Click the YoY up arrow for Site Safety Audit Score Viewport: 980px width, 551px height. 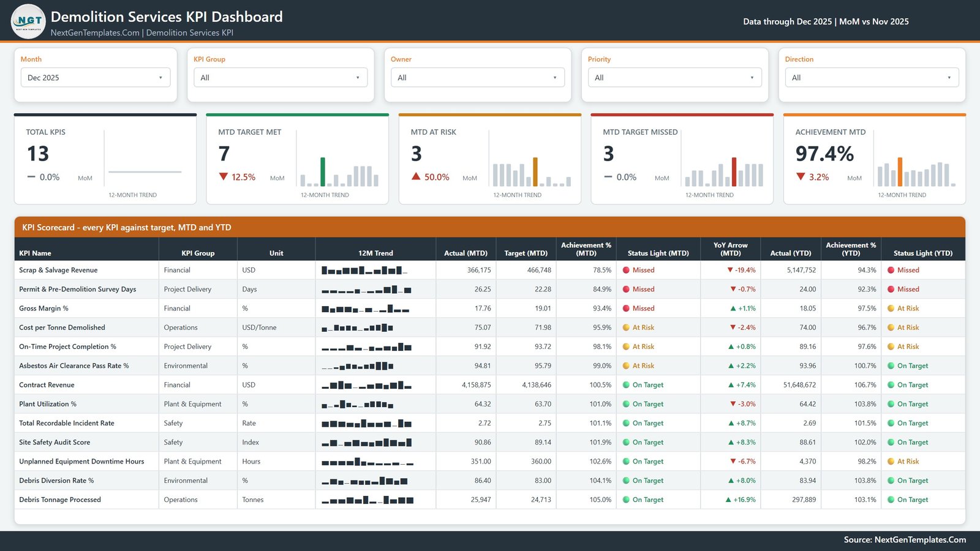[731, 442]
